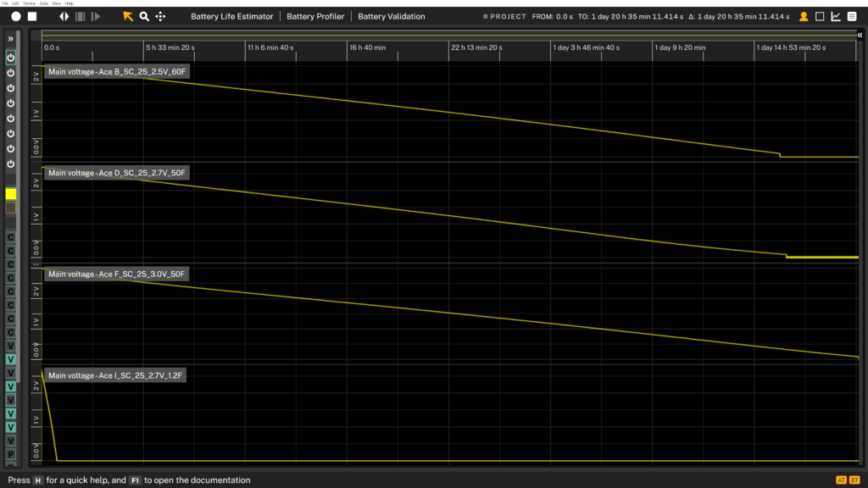Activate the zoom magnifier tool
Image resolution: width=868 pixels, height=488 pixels.
(144, 16)
